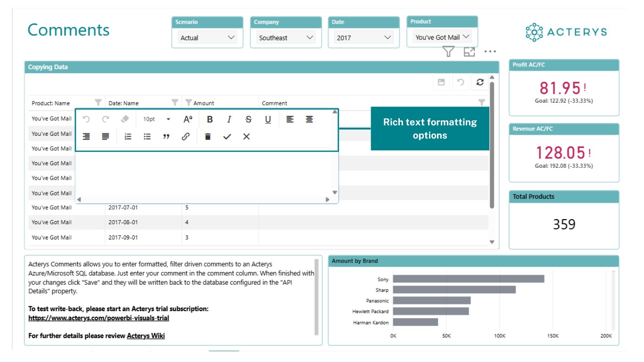This screenshot has height=362, width=644.
Task: Insert a block quote
Action: coord(166,136)
